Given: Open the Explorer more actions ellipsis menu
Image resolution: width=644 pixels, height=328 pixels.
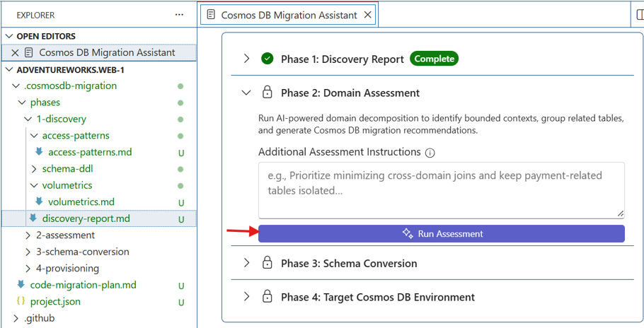Looking at the screenshot, I should click(x=179, y=15).
